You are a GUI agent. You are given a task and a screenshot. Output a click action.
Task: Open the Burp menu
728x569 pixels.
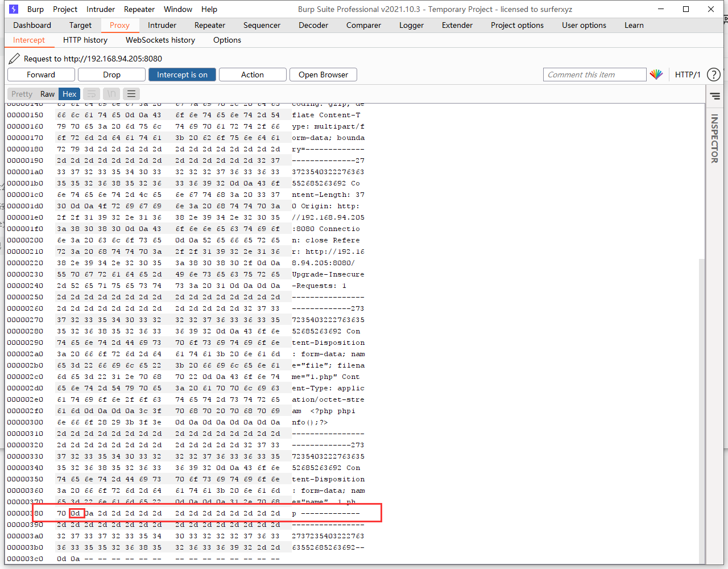coord(35,9)
